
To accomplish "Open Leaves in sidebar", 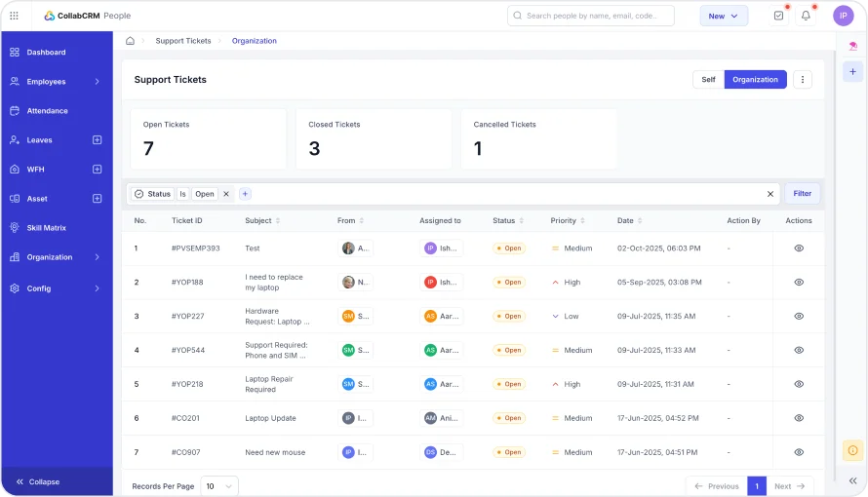I will (x=39, y=140).
